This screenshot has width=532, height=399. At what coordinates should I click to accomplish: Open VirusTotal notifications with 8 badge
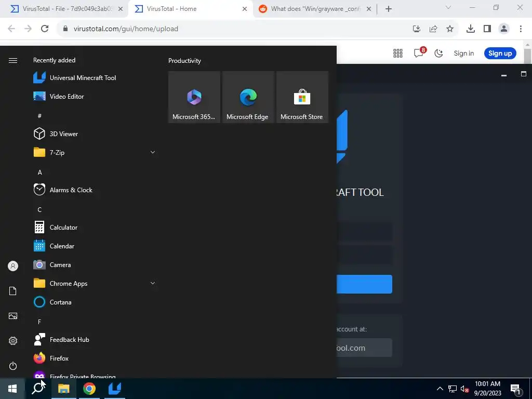pos(419,52)
